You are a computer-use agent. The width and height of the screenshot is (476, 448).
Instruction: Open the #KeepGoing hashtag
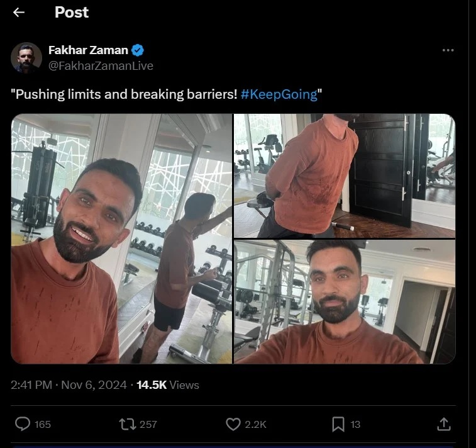(279, 94)
